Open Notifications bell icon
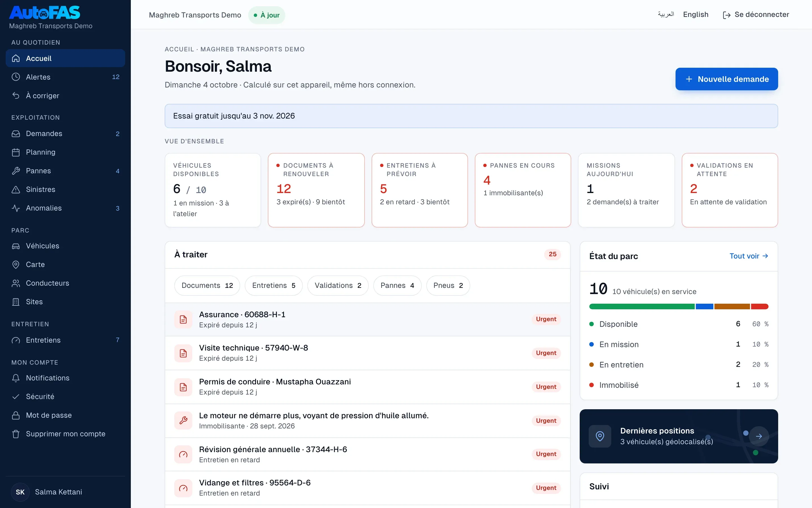812x508 pixels. point(16,378)
